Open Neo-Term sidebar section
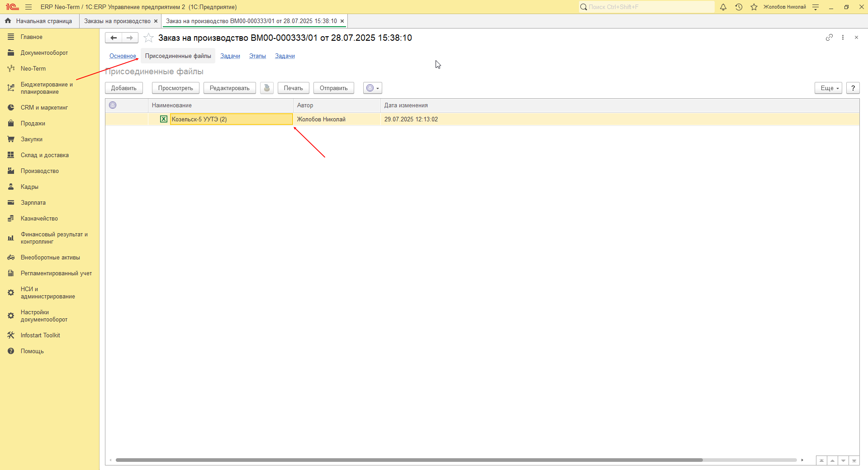The height and width of the screenshot is (470, 868). pyautogui.click(x=33, y=68)
